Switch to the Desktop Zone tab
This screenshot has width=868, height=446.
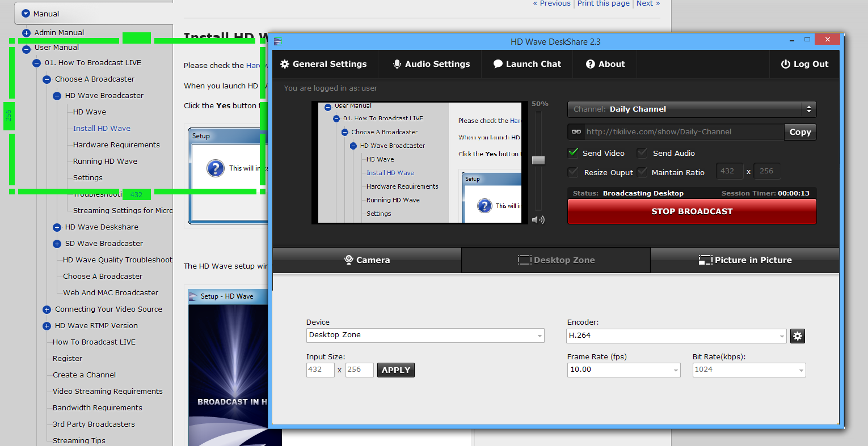click(x=556, y=260)
